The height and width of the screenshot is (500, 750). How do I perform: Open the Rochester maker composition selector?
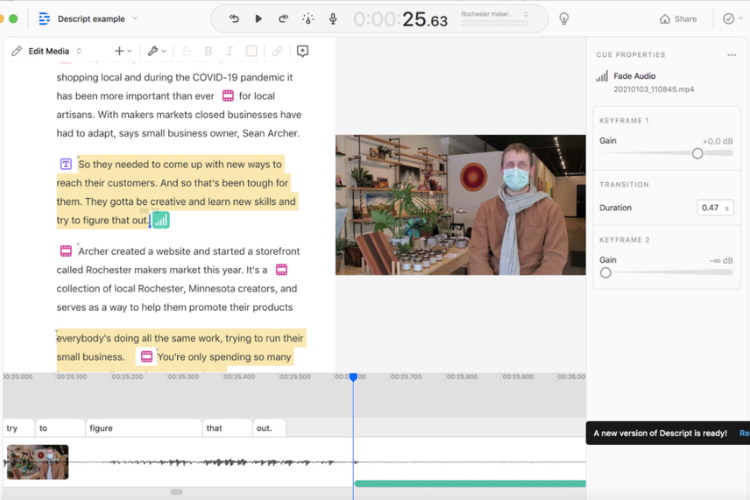[495, 17]
